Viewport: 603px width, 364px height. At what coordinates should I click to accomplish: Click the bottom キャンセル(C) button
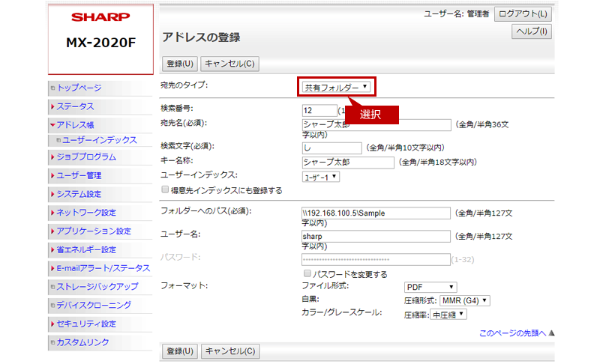(230, 351)
